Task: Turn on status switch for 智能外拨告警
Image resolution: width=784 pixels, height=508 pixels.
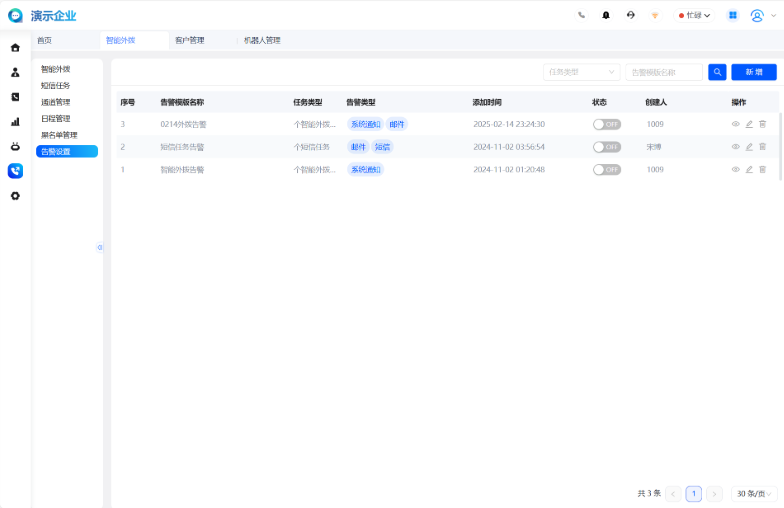Action: tap(606, 170)
